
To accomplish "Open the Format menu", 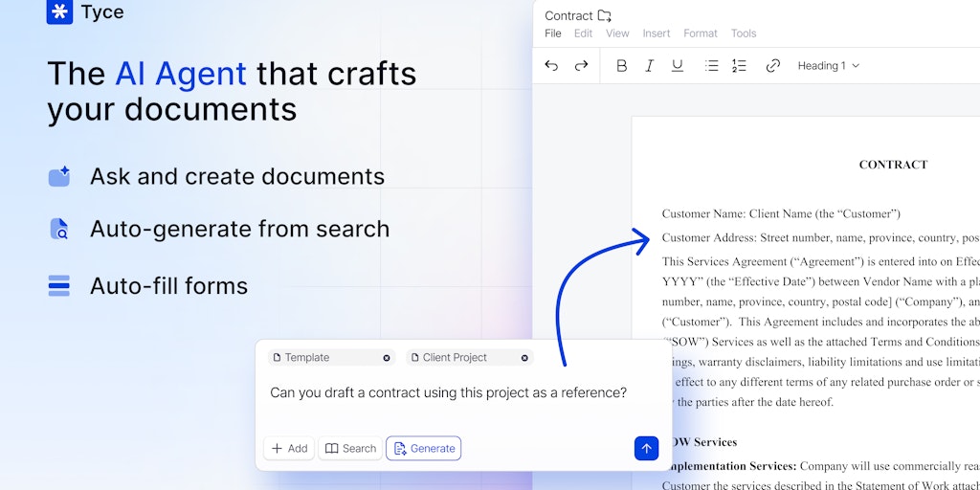I will pos(701,33).
